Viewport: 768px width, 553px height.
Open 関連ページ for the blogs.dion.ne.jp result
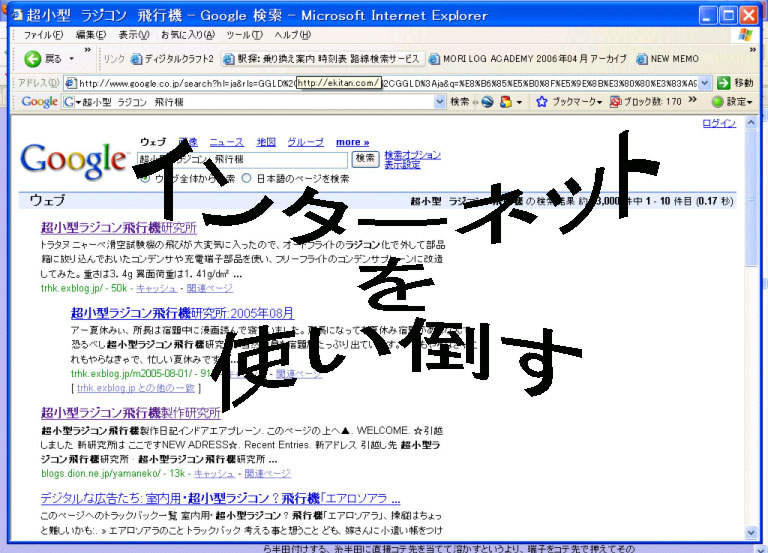pos(267,474)
